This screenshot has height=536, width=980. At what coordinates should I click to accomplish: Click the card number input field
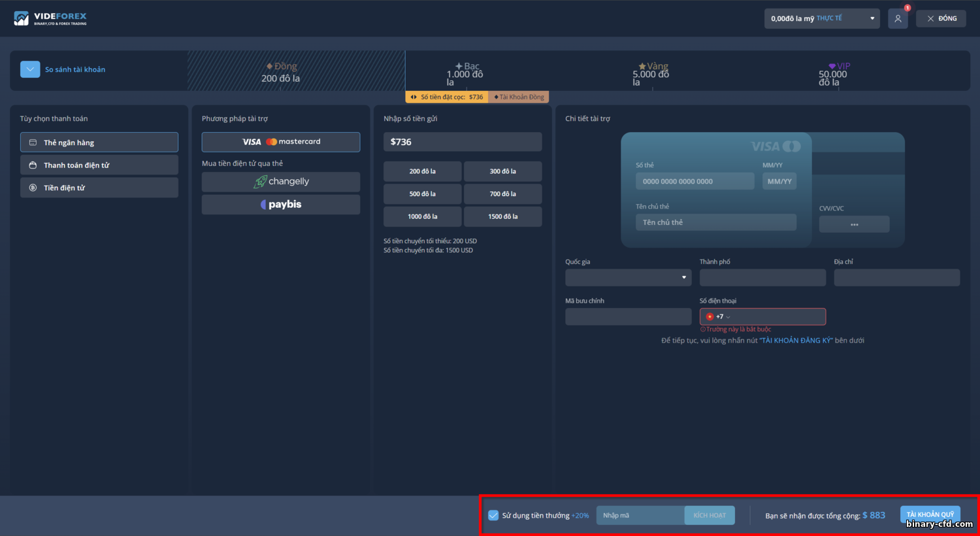pyautogui.click(x=695, y=181)
